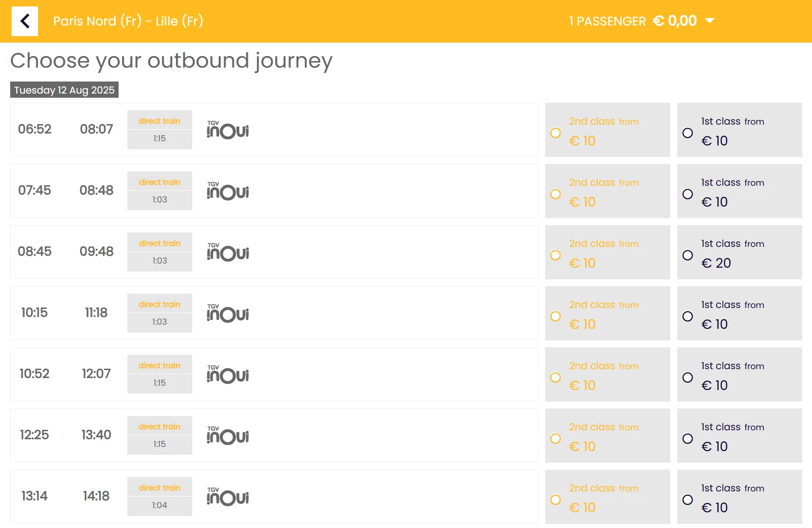Click the TGV INOUI logo on 08:45 train
The image size is (812, 528).
[227, 252]
